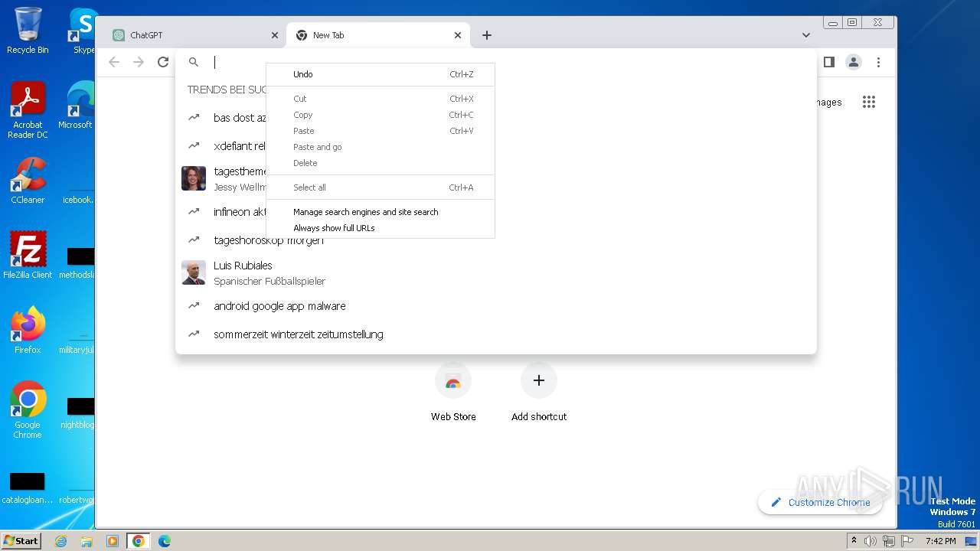Click the Forward navigation arrow
This screenshot has width=980, height=551.
pyautogui.click(x=139, y=62)
